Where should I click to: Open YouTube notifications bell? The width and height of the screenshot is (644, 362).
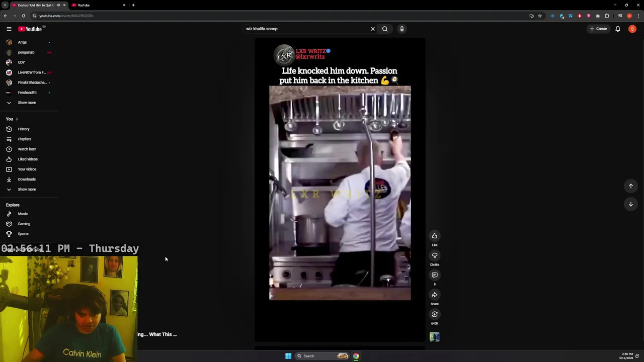coord(618,29)
